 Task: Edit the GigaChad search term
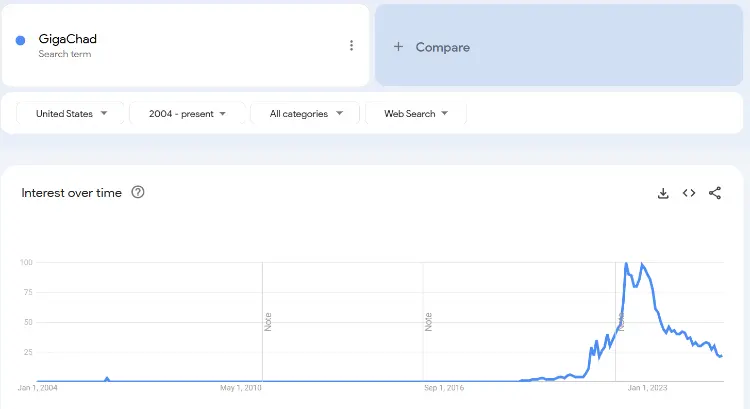(x=68, y=39)
